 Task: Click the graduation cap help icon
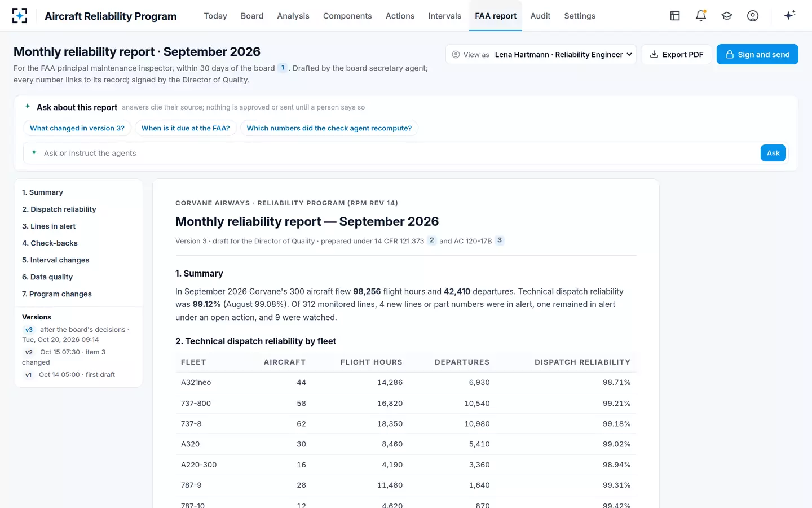[x=727, y=16]
